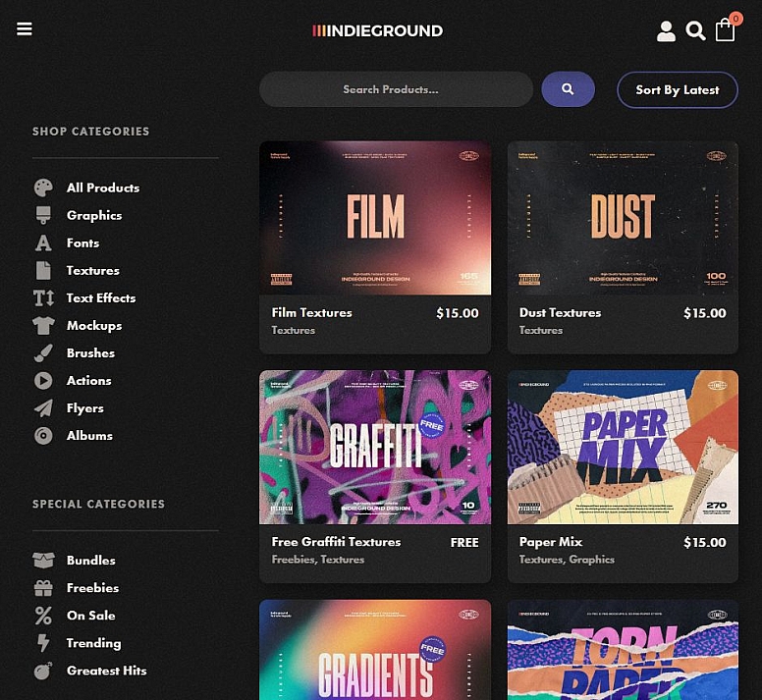
Task: Click the Free Graffiti Textures title
Action: pyautogui.click(x=336, y=542)
